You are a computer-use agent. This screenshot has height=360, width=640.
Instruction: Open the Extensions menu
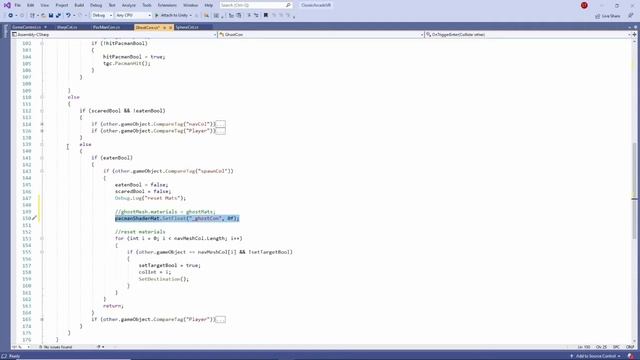point(167,5)
